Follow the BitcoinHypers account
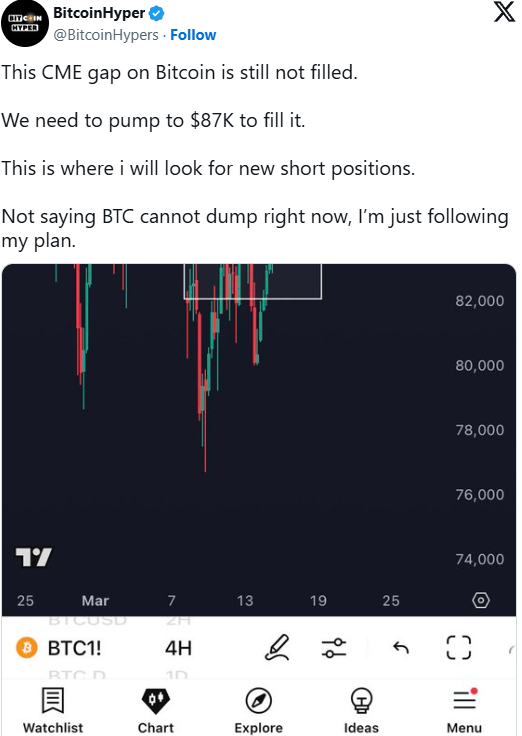 [x=193, y=35]
